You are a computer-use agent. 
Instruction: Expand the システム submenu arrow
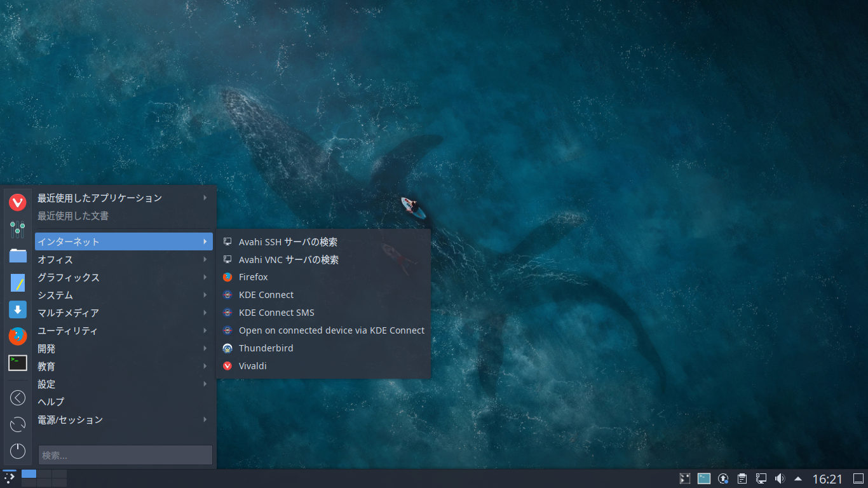(x=205, y=295)
